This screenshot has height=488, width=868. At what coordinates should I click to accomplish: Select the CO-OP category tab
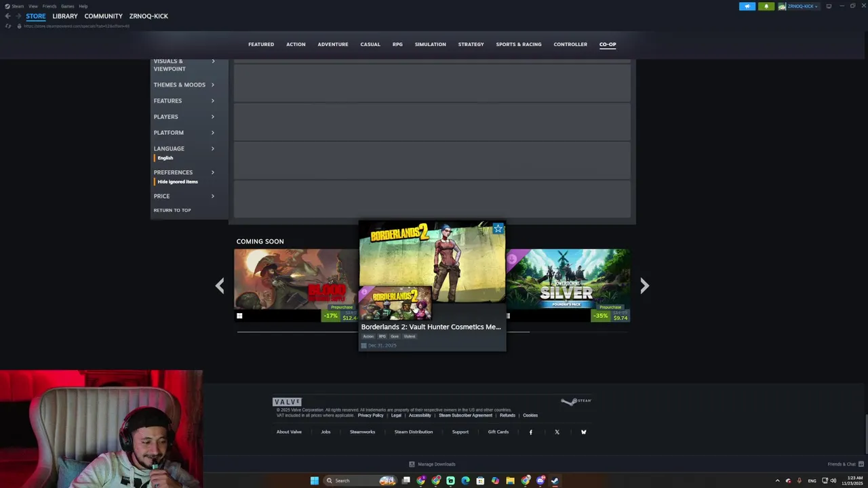(608, 45)
